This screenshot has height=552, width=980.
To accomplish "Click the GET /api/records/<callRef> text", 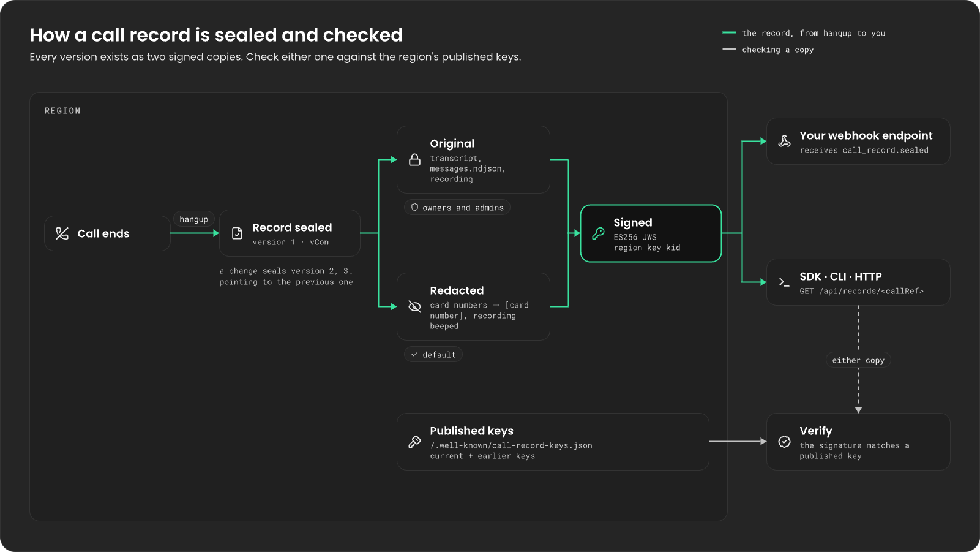I will [x=861, y=291].
